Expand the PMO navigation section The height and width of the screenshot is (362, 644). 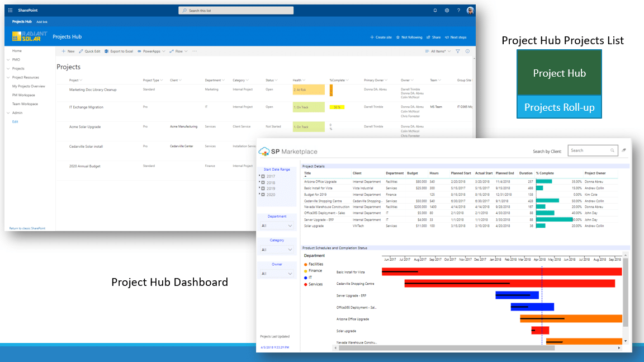(x=8, y=59)
